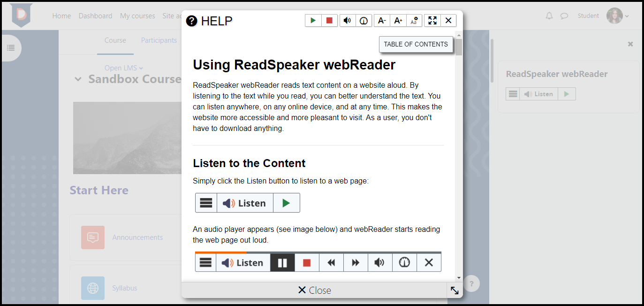The width and height of the screenshot is (644, 306).
Task: Click green play arrow in first illustration
Action: (286, 203)
